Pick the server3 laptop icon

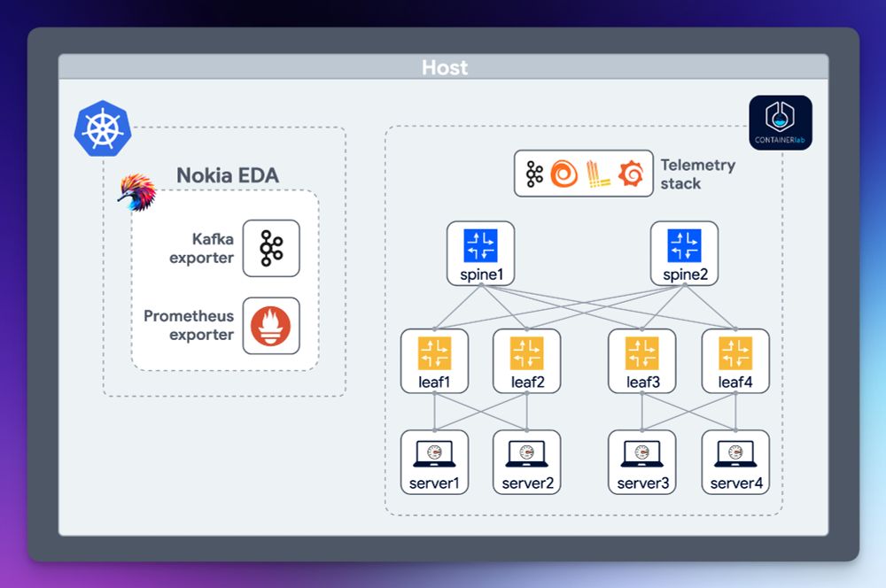point(642,454)
